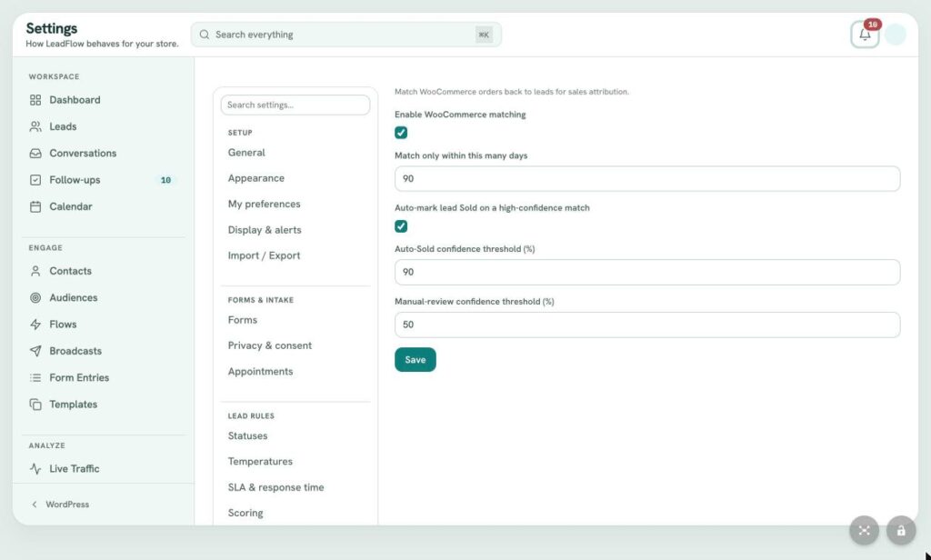
Task: Open Import / Export settings
Action: point(265,255)
